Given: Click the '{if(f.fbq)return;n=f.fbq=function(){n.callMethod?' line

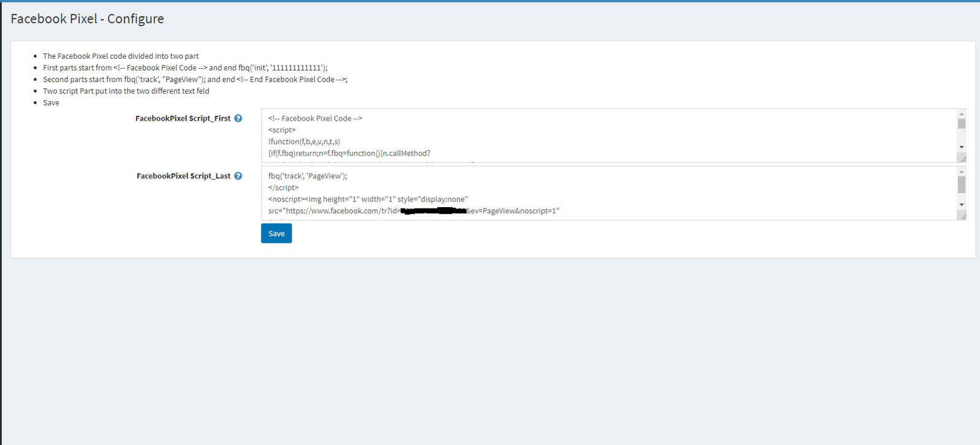Looking at the screenshot, I should click(349, 153).
